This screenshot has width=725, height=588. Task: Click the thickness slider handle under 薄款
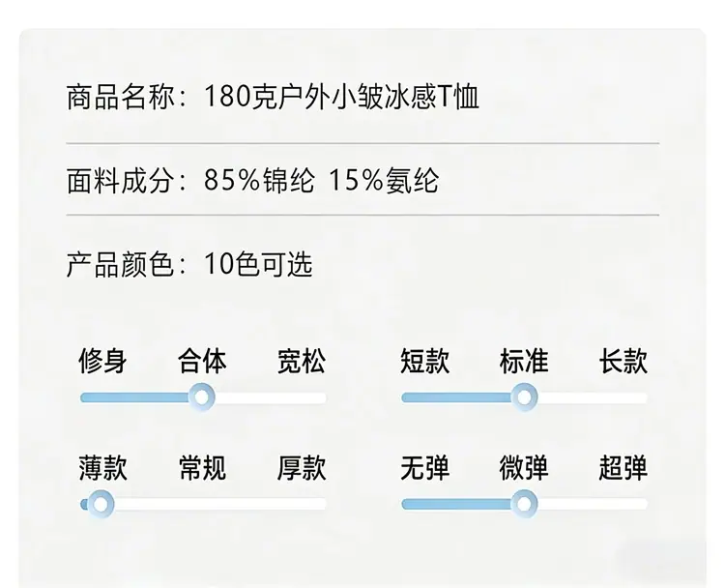[x=101, y=504]
